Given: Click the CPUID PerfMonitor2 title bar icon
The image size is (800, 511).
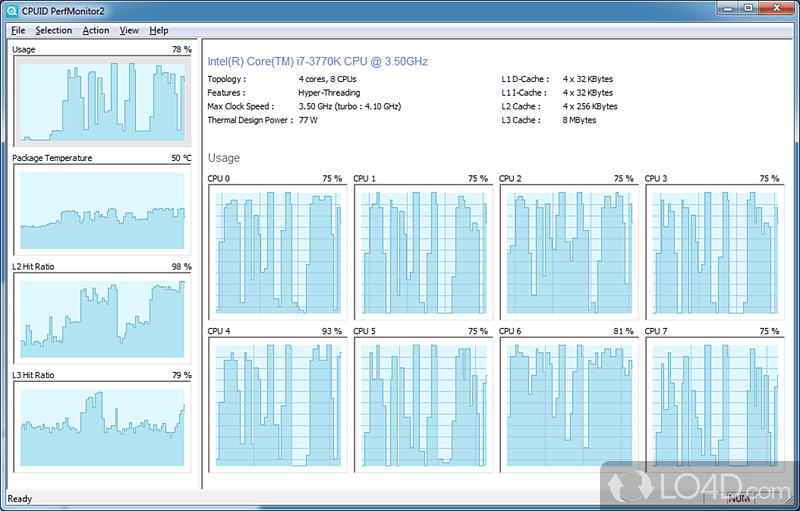Looking at the screenshot, I should pos(12,11).
